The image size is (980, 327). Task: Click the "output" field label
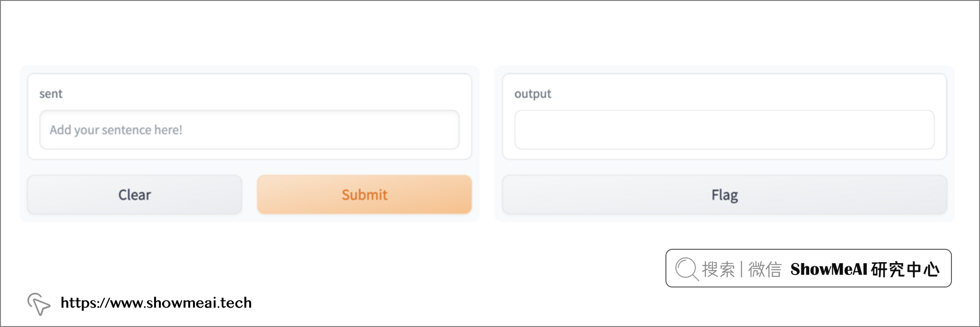(532, 94)
